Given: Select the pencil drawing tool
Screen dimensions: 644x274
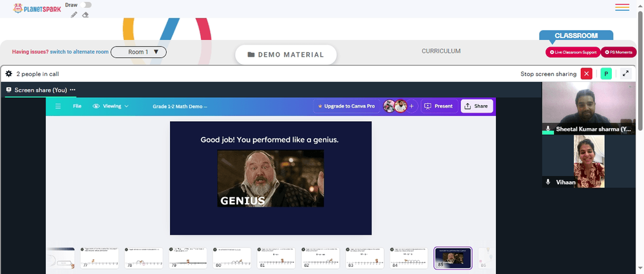Looking at the screenshot, I should coord(74,15).
